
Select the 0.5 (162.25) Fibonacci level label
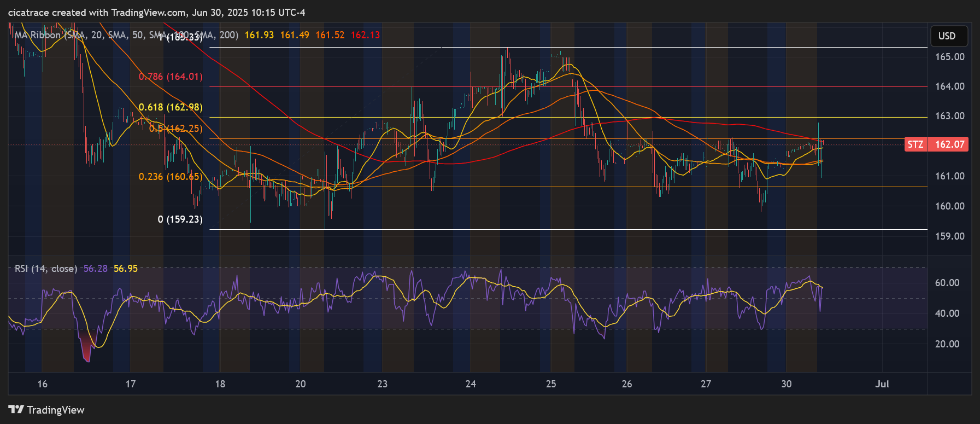pyautogui.click(x=176, y=129)
